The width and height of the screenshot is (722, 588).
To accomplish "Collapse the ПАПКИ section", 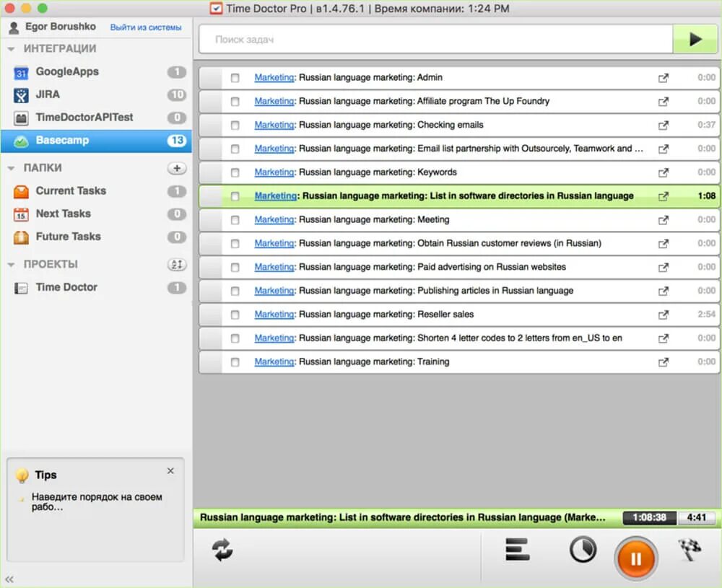I will pyautogui.click(x=11, y=168).
